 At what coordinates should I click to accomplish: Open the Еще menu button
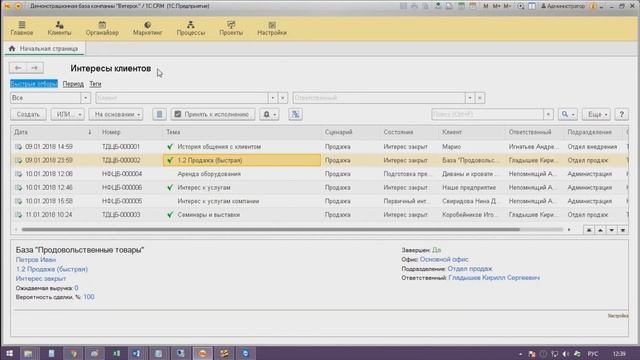(x=596, y=114)
